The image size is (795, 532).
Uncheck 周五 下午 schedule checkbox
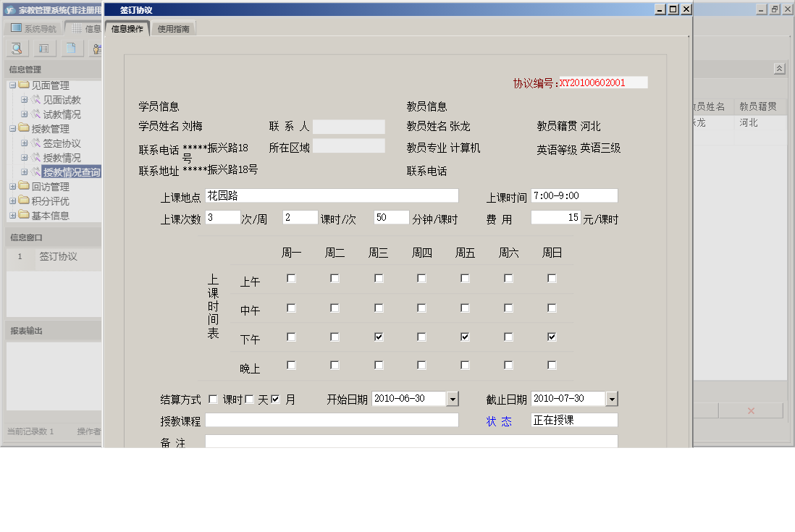(465, 337)
